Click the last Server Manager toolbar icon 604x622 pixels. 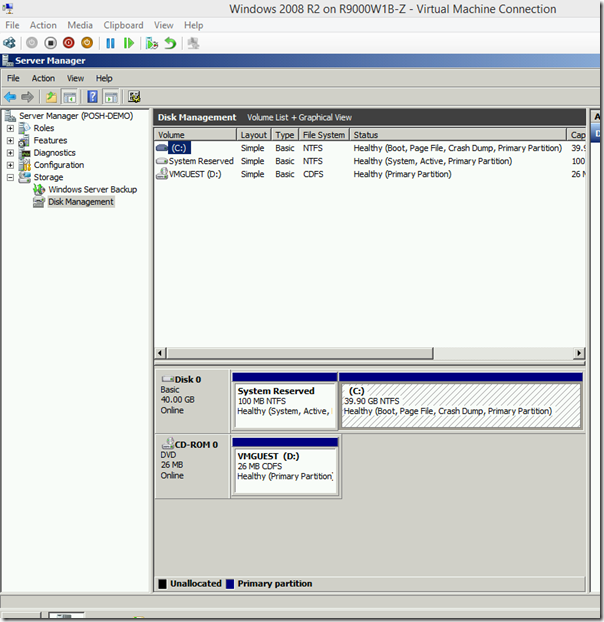pos(134,97)
